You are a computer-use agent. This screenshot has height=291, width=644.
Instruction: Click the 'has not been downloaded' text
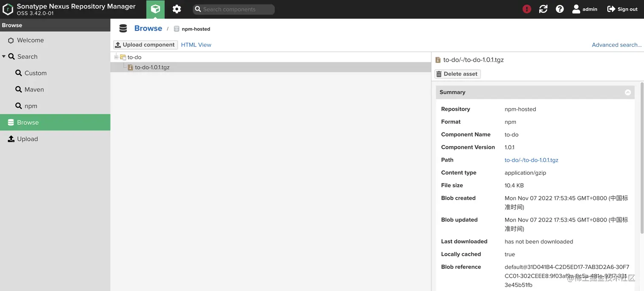pyautogui.click(x=539, y=242)
